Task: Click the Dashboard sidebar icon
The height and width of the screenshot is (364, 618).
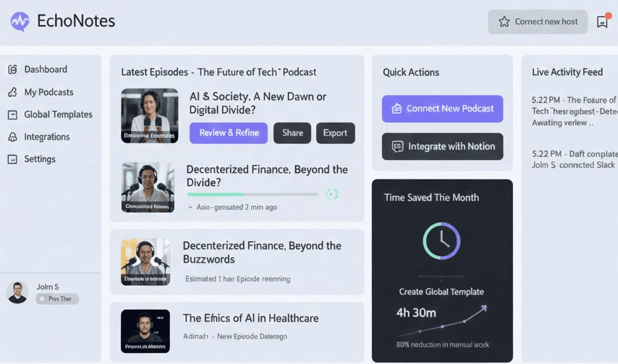Action: pos(12,69)
